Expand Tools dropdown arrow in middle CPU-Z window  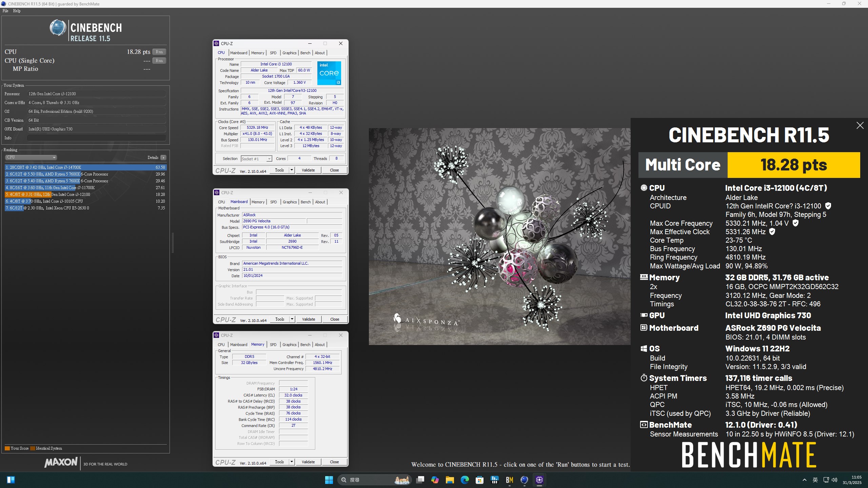(292, 319)
